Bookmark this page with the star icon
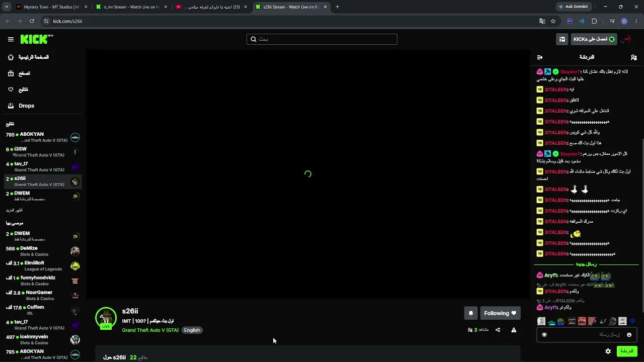 click(x=553, y=21)
